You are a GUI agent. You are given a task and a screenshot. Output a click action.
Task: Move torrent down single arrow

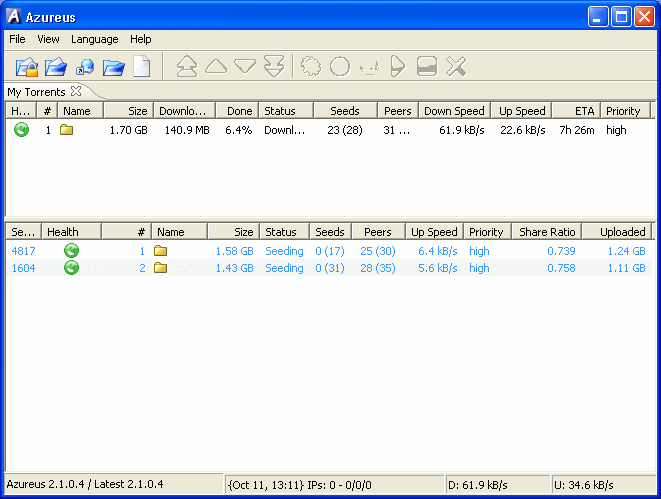click(x=245, y=67)
